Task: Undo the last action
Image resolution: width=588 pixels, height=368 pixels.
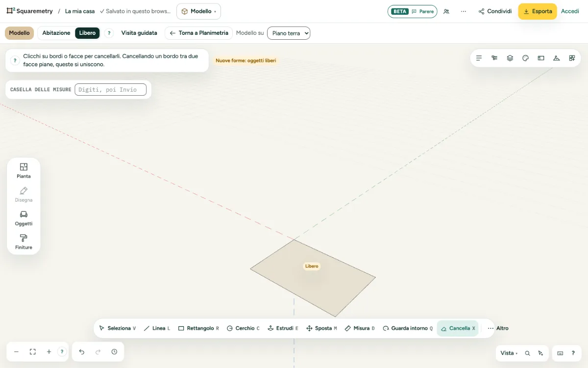Action: pyautogui.click(x=82, y=352)
